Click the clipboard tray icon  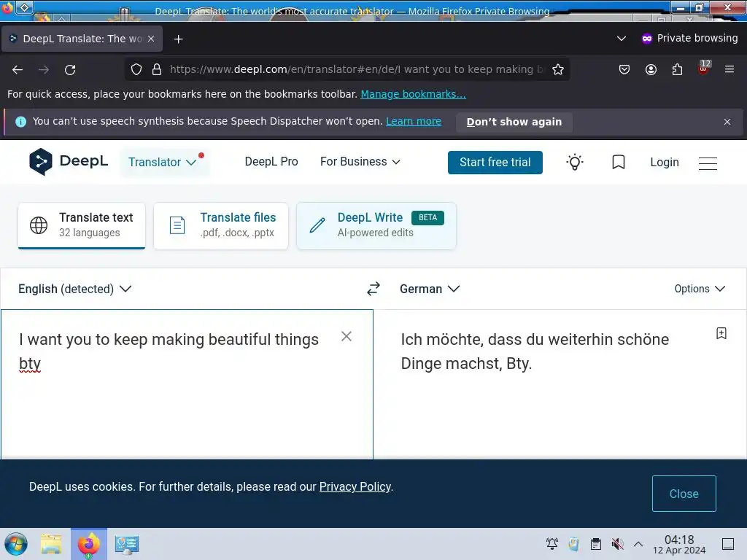[x=595, y=544]
